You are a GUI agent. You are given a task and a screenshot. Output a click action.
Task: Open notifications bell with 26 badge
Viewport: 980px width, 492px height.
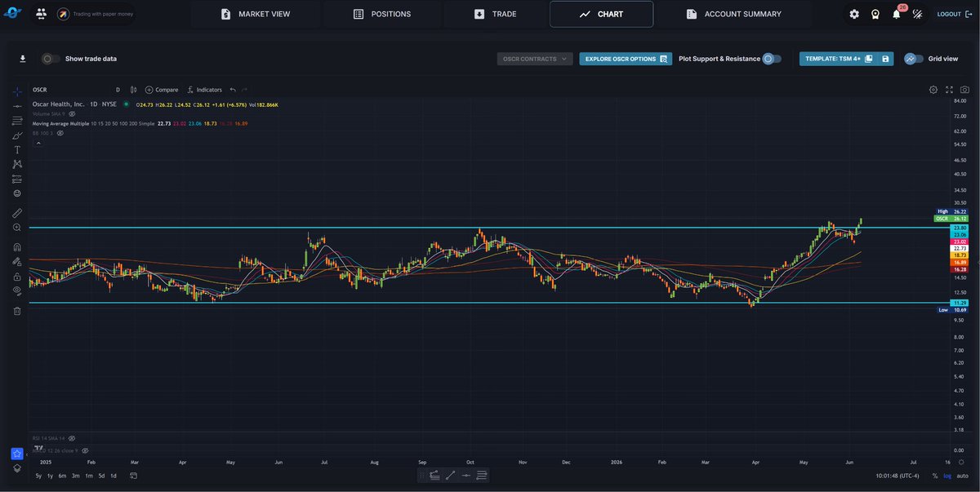pos(897,14)
